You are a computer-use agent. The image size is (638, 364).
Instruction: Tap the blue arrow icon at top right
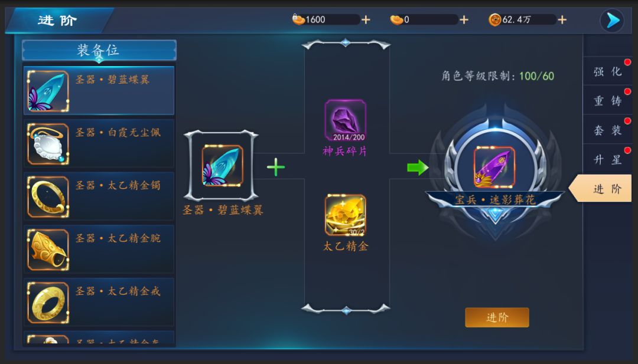[612, 20]
